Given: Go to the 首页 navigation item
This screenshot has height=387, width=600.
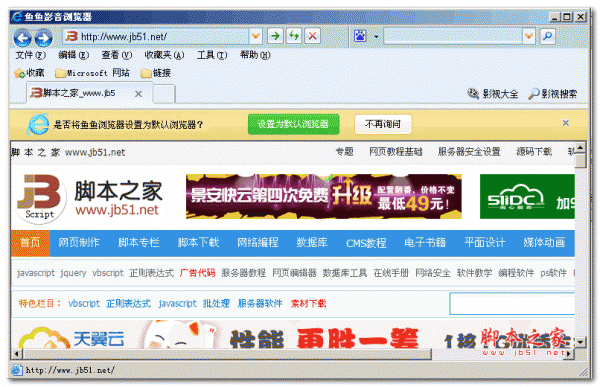Looking at the screenshot, I should pyautogui.click(x=30, y=243).
